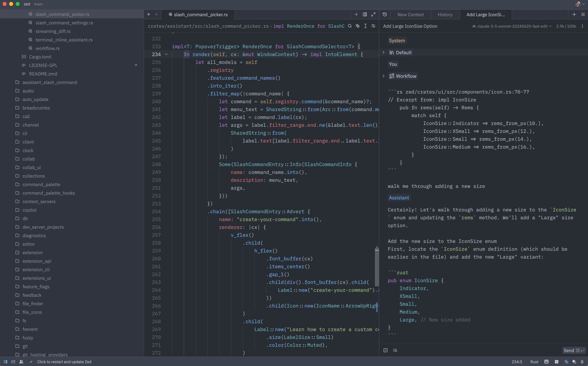Screen dimensions: 588x366
Task: Open inline assist sparkle in editor toolbar
Action: [358, 26]
